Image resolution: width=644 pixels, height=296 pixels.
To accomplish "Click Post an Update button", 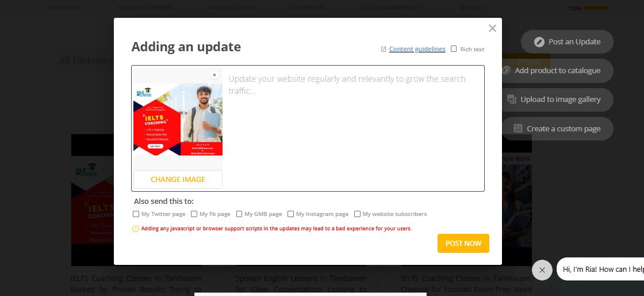I will (x=567, y=41).
